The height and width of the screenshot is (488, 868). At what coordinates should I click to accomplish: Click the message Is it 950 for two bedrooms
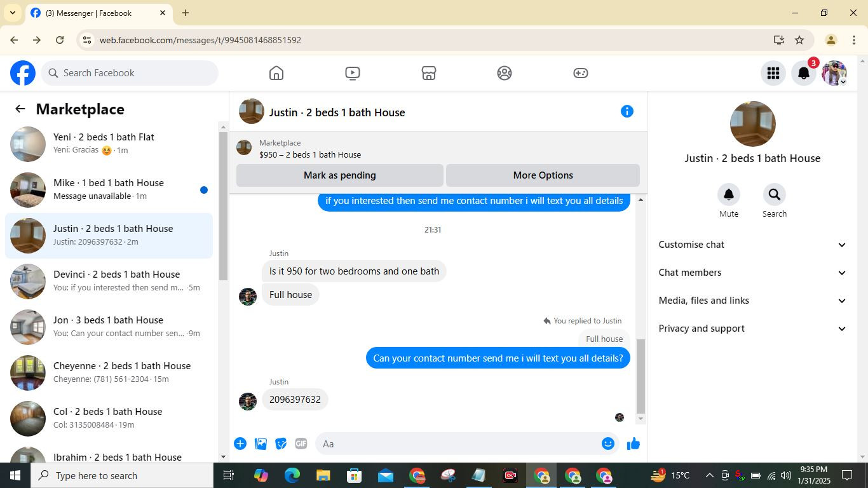(354, 271)
